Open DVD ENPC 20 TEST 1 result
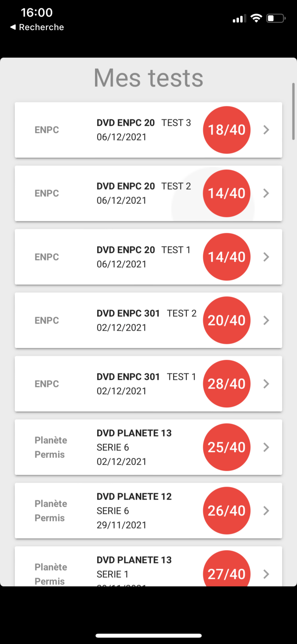Screen dimensions: 297x644 click(127, 257)
